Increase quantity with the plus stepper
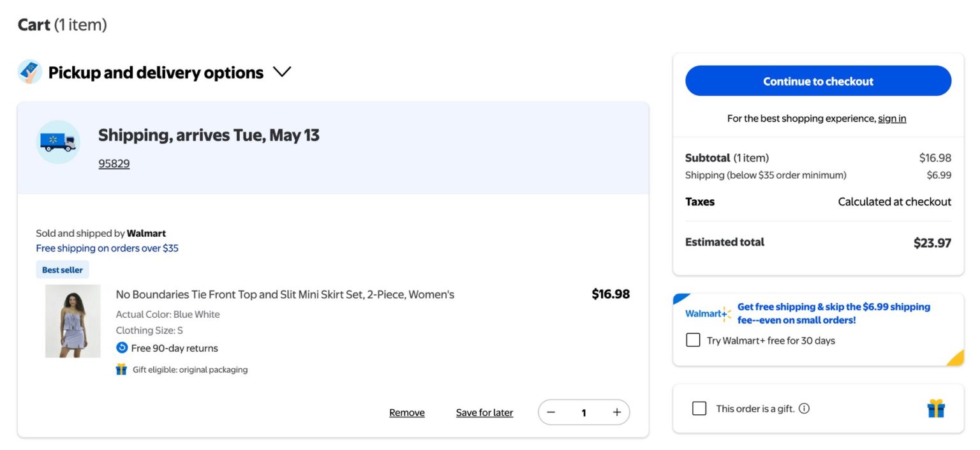This screenshot has width=980, height=450. point(616,412)
